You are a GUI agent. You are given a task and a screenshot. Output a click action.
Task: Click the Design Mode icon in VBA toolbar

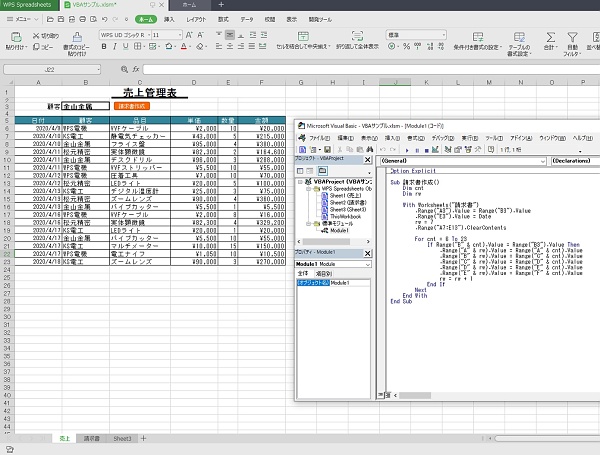point(435,150)
